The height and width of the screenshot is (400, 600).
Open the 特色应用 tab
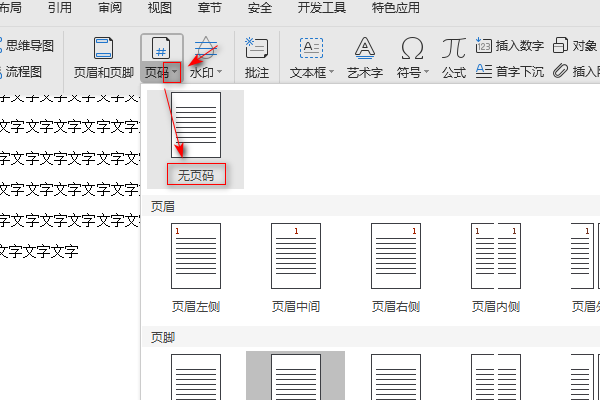pos(396,8)
